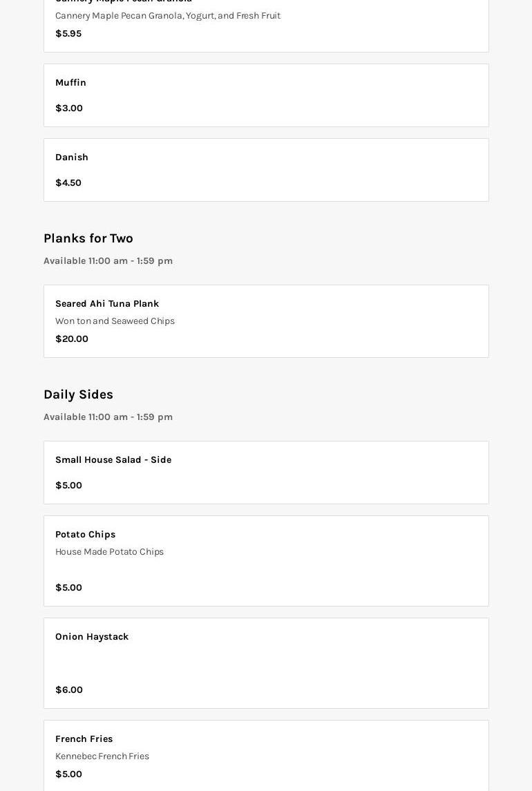532x791 pixels.
Task: Open the Muffin menu item
Action: [70, 83]
